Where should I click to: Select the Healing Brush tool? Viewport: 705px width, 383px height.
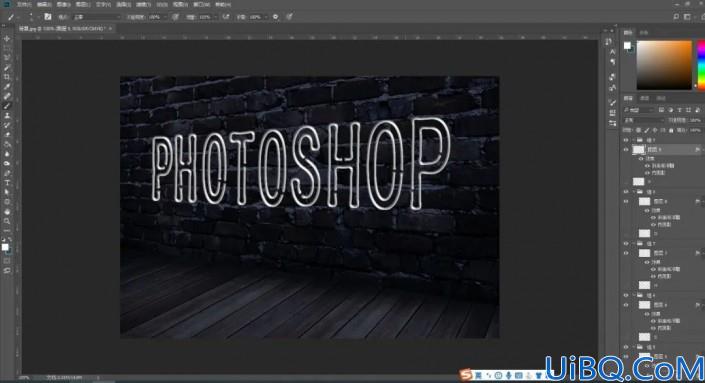tap(7, 96)
